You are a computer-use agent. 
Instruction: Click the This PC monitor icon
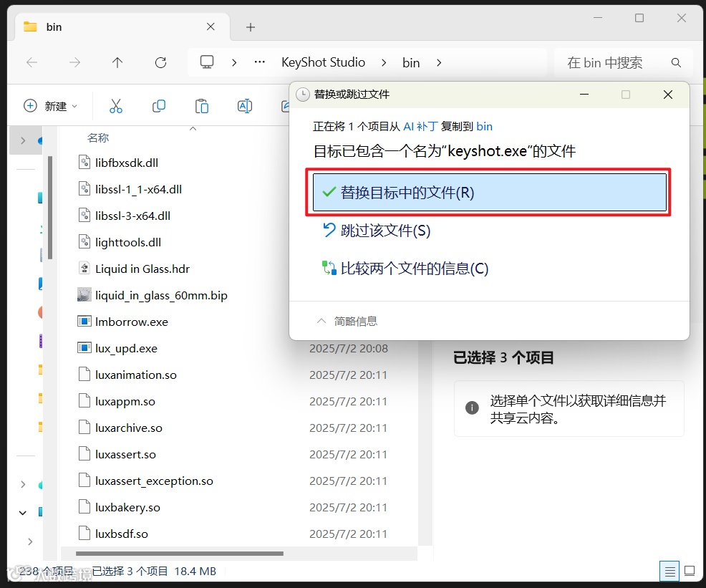point(207,62)
